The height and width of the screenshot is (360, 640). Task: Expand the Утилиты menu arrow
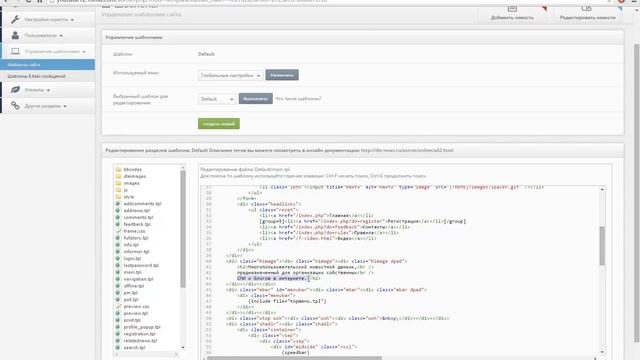[48, 90]
